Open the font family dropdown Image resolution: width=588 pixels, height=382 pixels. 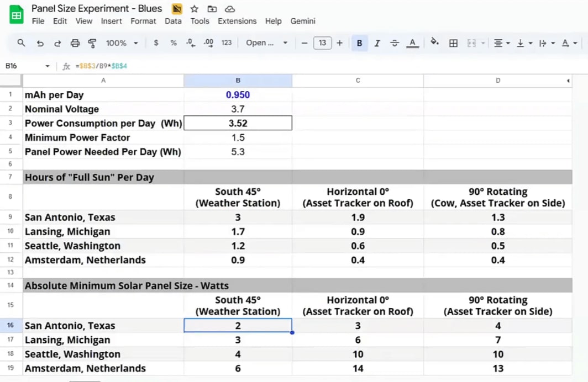pos(267,43)
